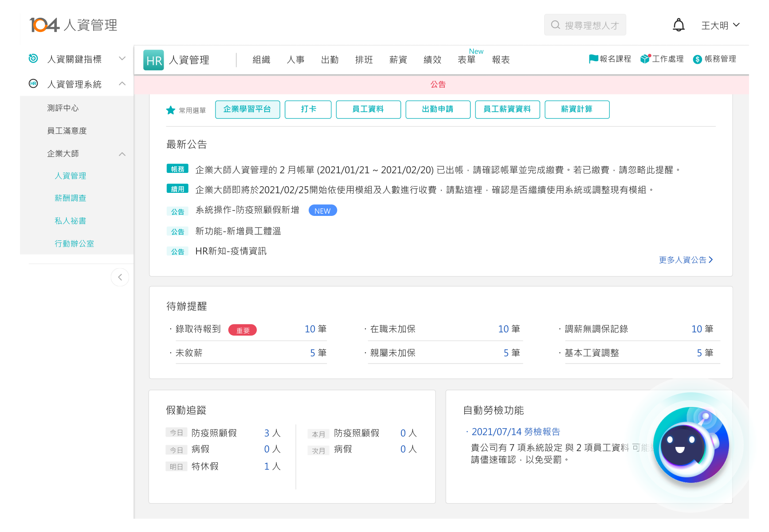This screenshot has height=532, width=769.
Task: Select 薪資 in the top navigation
Action: click(398, 60)
